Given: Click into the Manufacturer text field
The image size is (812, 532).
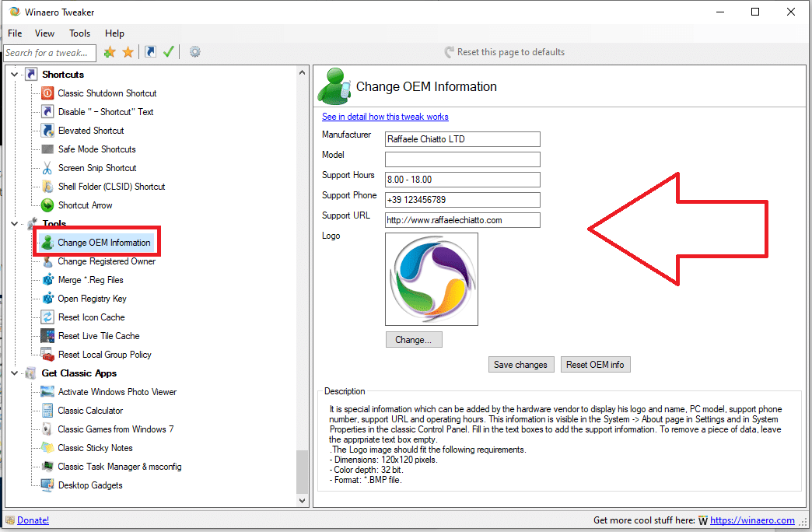Looking at the screenshot, I should pyautogui.click(x=463, y=139).
